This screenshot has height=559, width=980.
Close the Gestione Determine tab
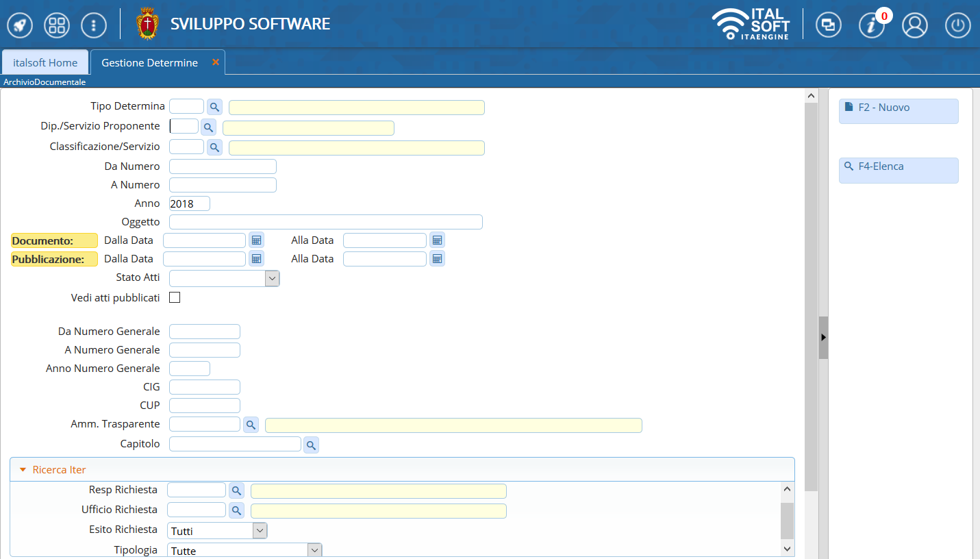(216, 62)
